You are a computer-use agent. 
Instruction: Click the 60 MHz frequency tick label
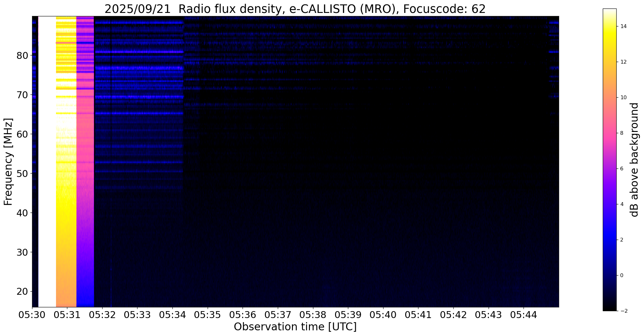point(22,134)
